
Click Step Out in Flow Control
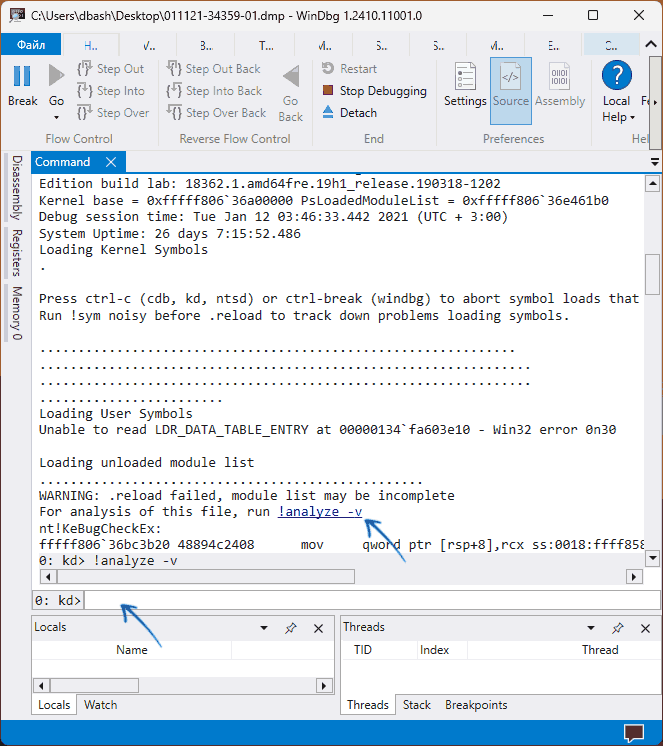110,69
